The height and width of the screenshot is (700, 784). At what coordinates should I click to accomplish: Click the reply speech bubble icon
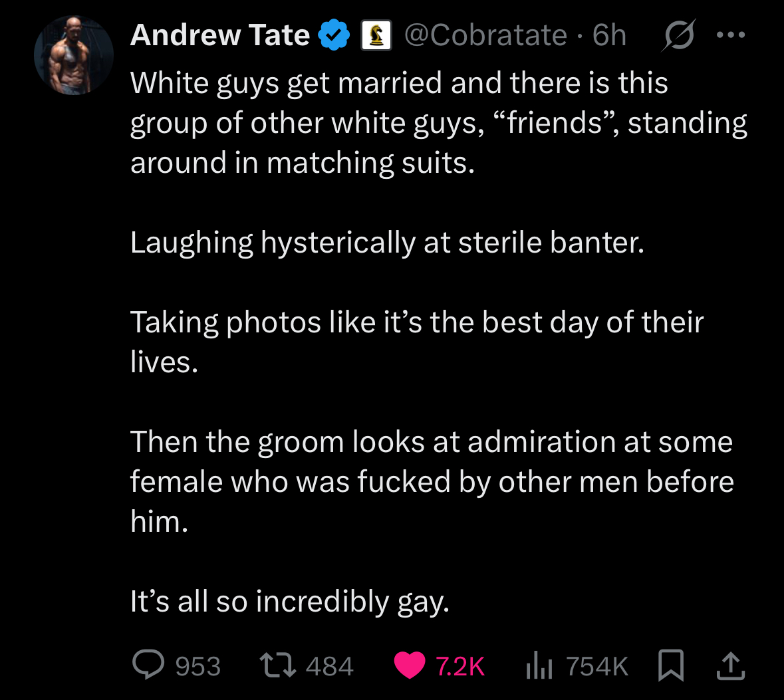click(x=148, y=664)
